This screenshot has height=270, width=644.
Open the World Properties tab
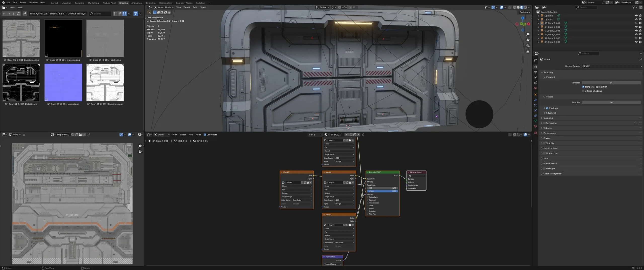tap(535, 87)
